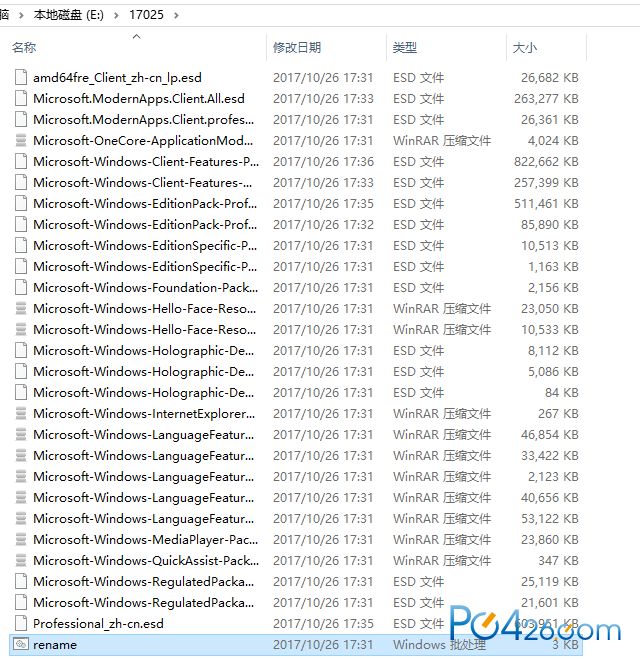Click date 2017/10/26 17:36
This screenshot has width=640, height=659.
[x=323, y=162]
